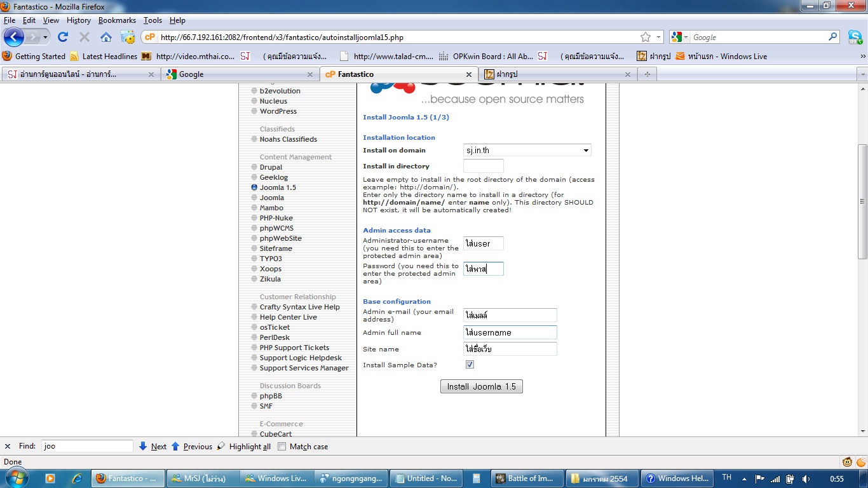Open the Latest Headlines bookmark
This screenshot has width=868, height=488.
tap(104, 56)
